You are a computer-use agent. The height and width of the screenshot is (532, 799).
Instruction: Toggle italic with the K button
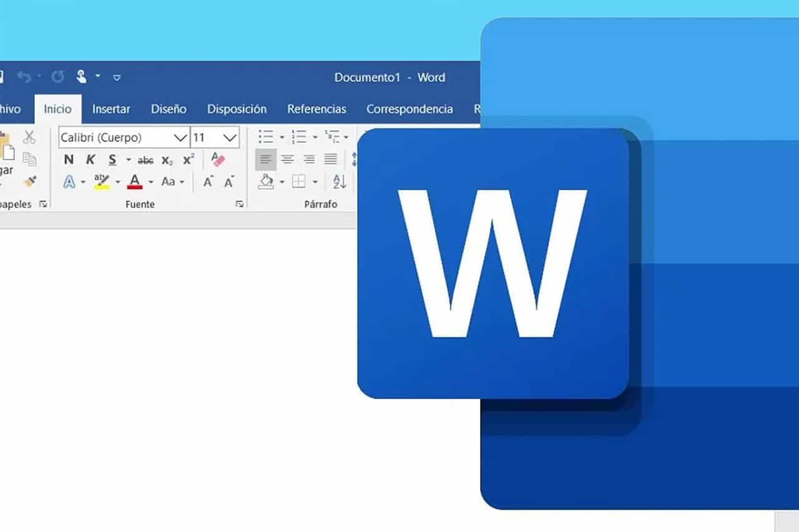pos(91,160)
